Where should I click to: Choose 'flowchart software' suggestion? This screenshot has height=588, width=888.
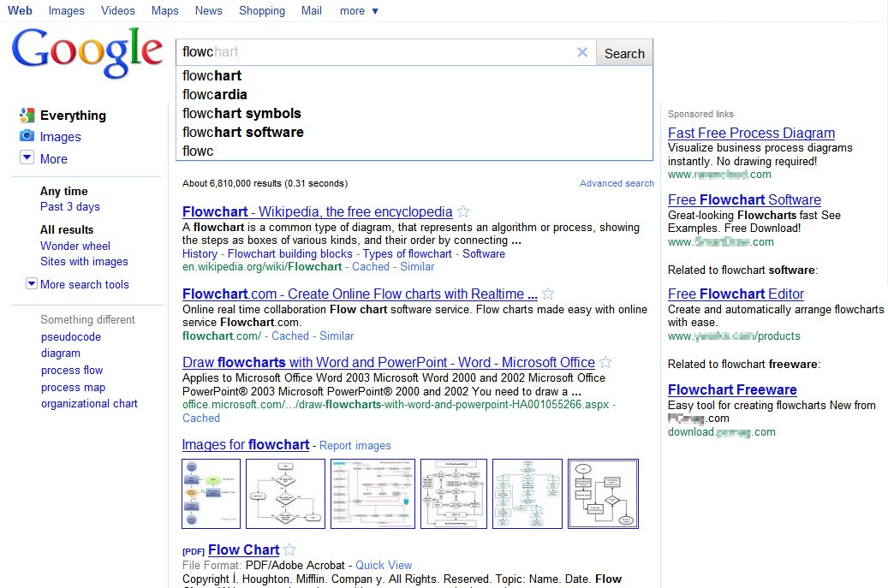point(414,132)
